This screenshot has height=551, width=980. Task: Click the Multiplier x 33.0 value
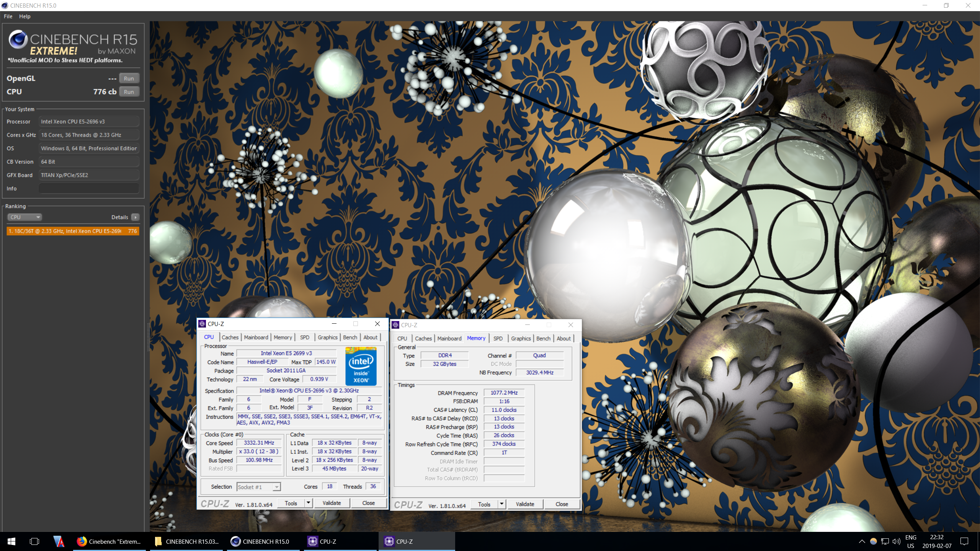click(259, 452)
